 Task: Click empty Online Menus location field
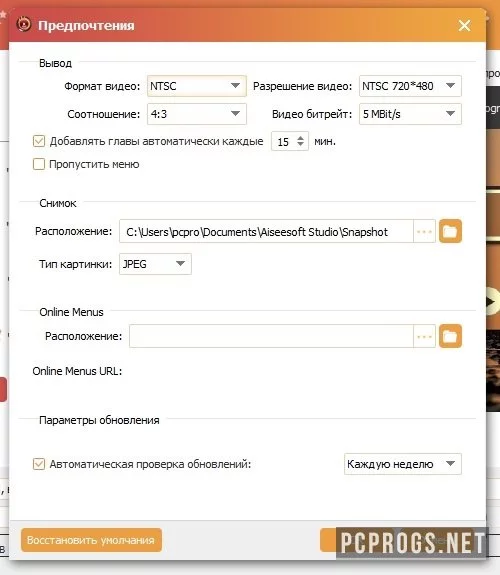(x=271, y=336)
